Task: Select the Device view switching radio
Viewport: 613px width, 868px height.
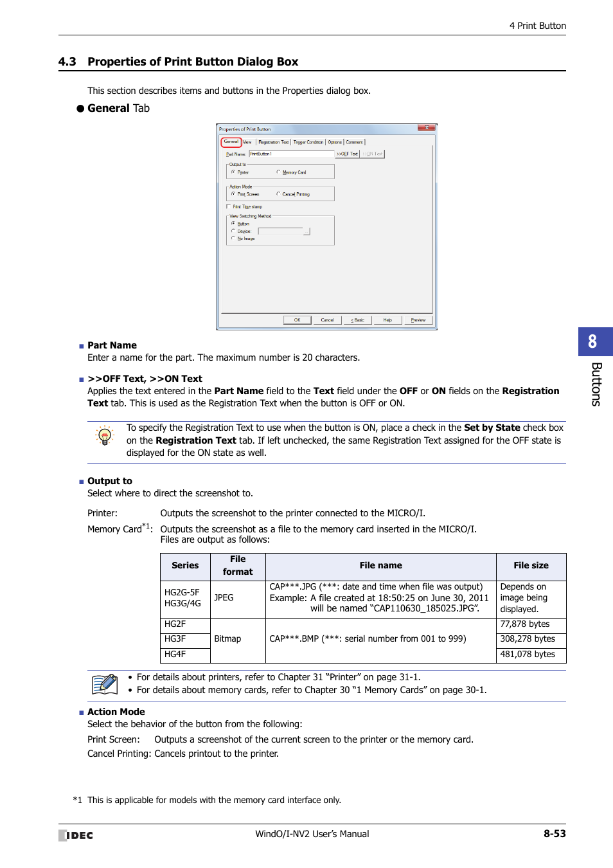Action: pos(233,231)
